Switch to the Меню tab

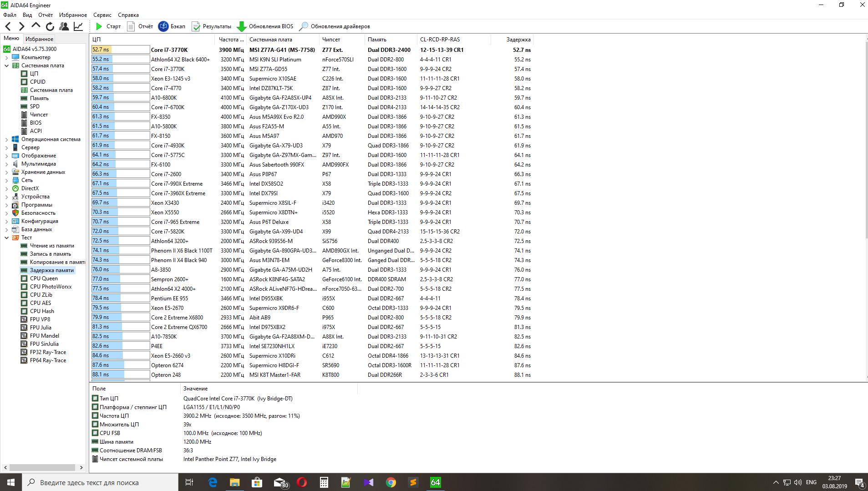(11, 39)
